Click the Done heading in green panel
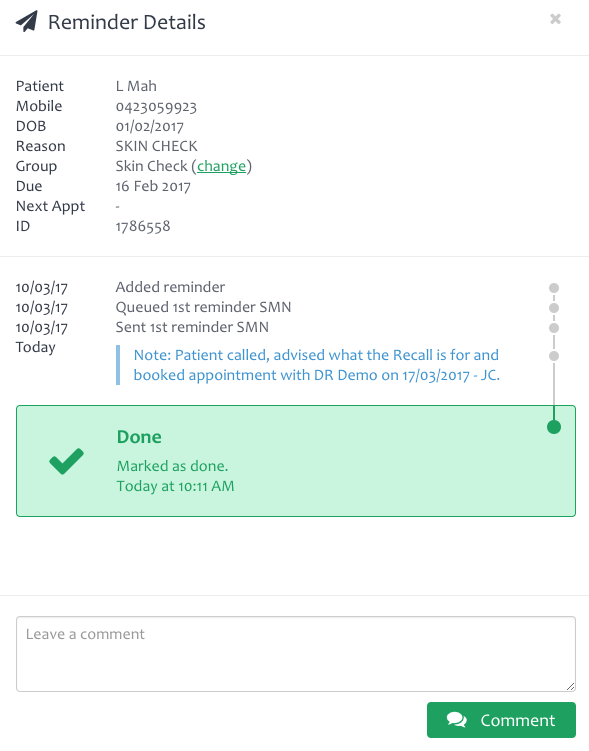The image size is (589, 751). tap(139, 437)
